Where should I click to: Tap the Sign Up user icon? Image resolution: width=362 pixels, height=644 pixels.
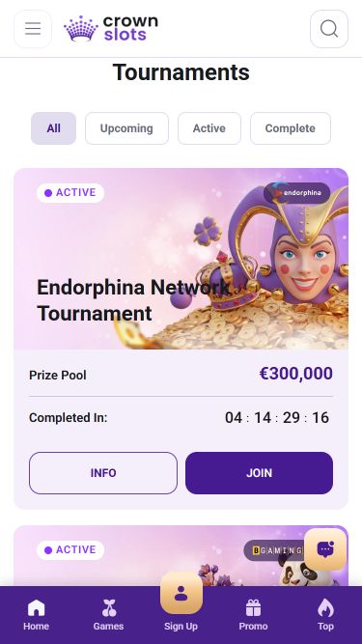(x=181, y=593)
